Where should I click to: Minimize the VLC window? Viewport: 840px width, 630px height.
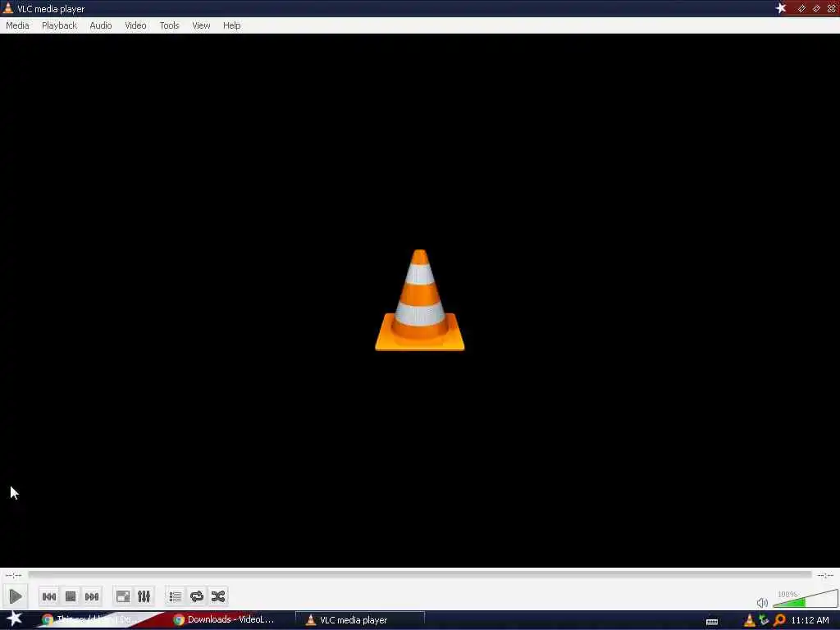coord(801,8)
